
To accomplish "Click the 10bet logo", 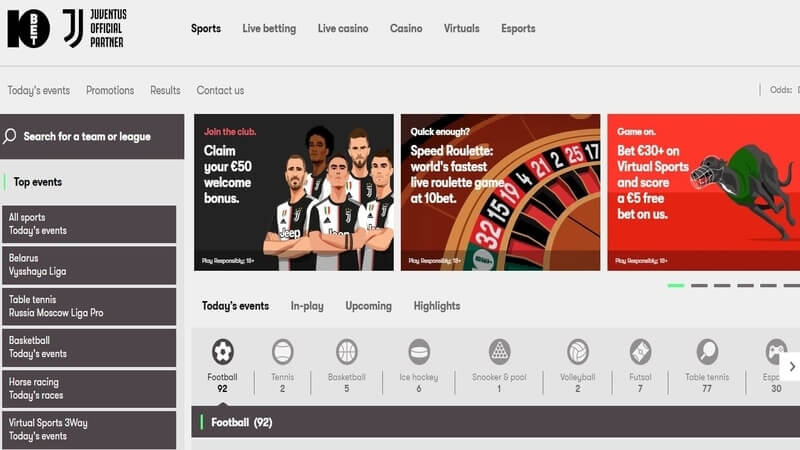I will [x=29, y=29].
